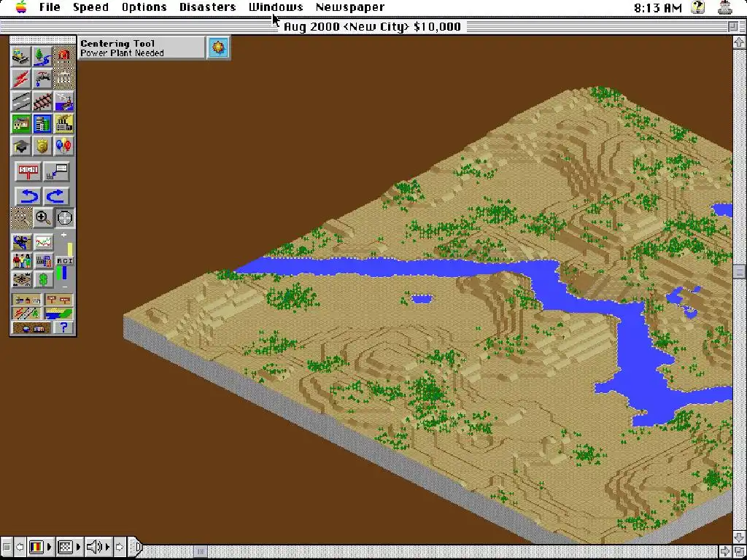Click the vertical scrollbar thumb
Viewport: 747px width, 560px height.
739,271
